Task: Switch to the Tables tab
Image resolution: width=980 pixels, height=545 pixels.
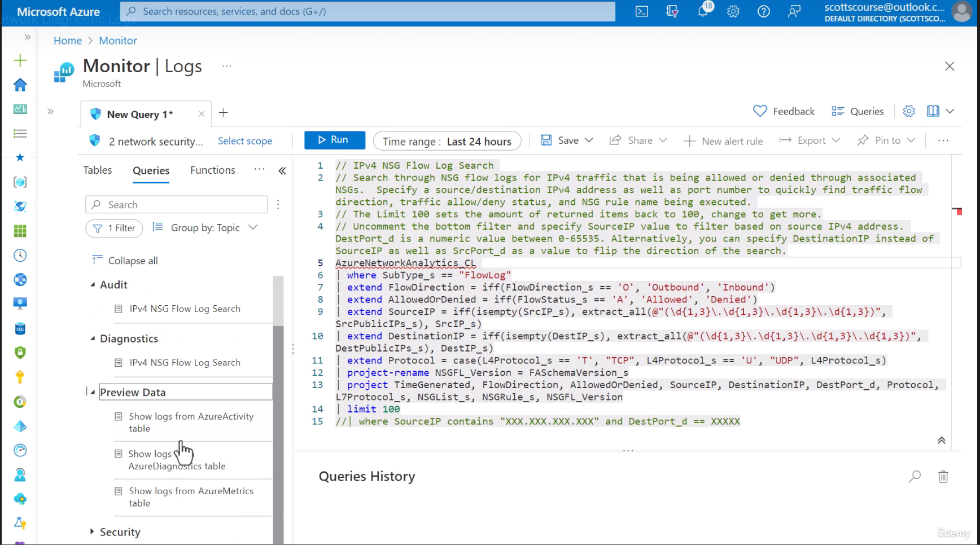Action: (98, 170)
